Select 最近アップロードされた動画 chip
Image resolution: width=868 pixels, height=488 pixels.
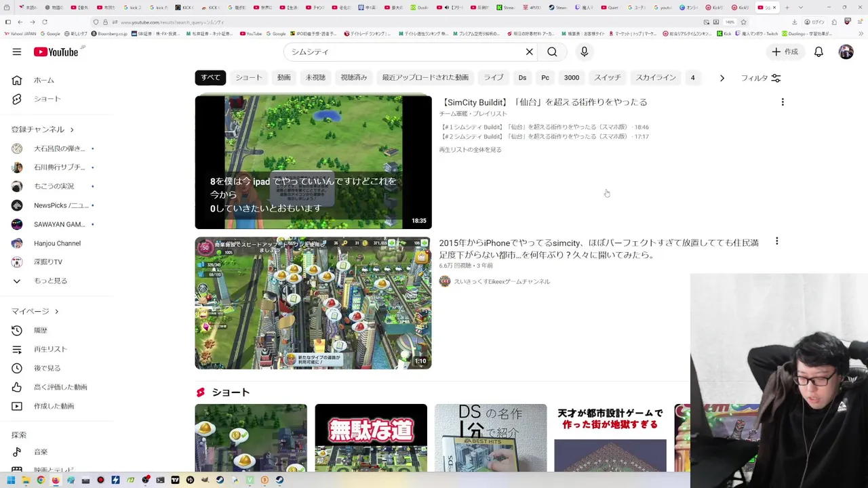425,77
